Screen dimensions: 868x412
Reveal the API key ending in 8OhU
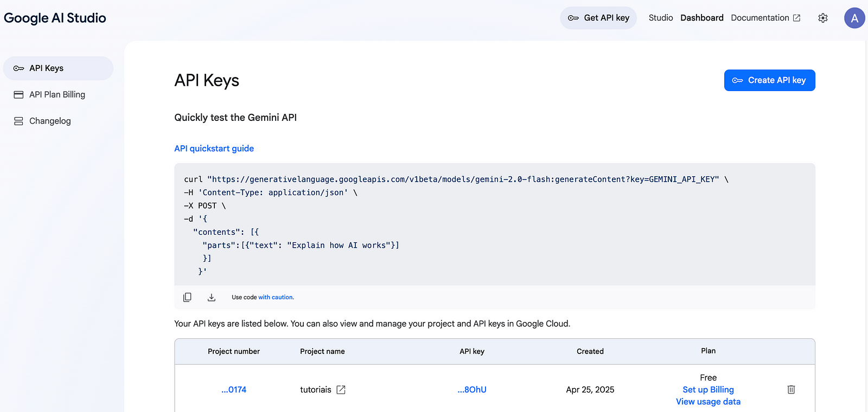coord(472,390)
